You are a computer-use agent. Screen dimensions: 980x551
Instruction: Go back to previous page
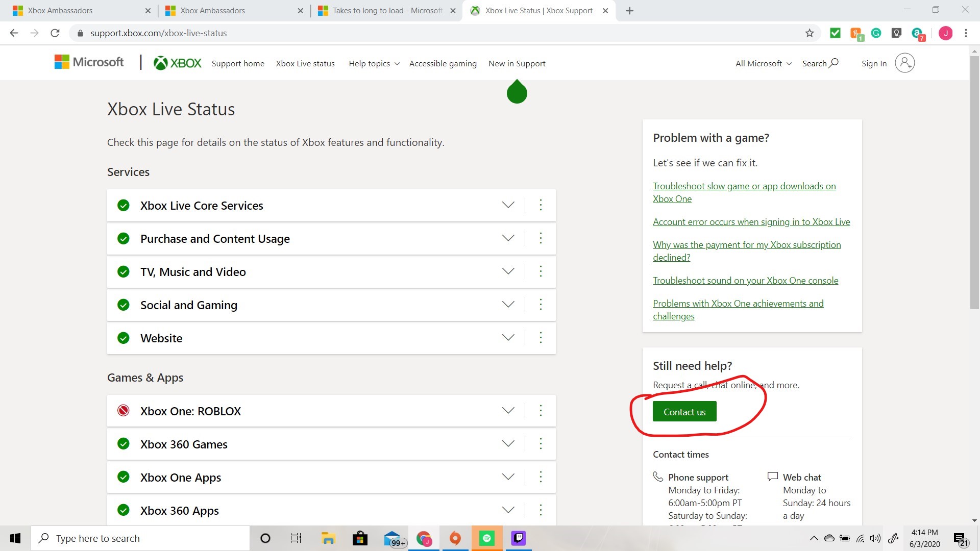[x=14, y=33]
